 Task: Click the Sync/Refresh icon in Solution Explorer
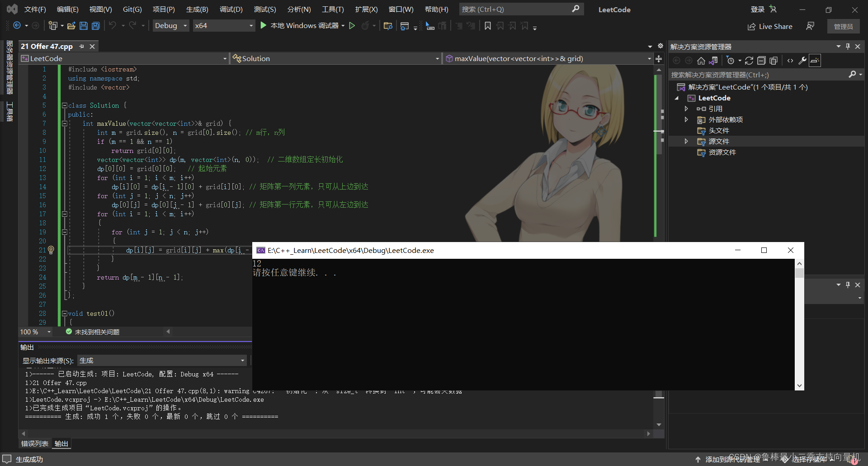[x=749, y=61]
